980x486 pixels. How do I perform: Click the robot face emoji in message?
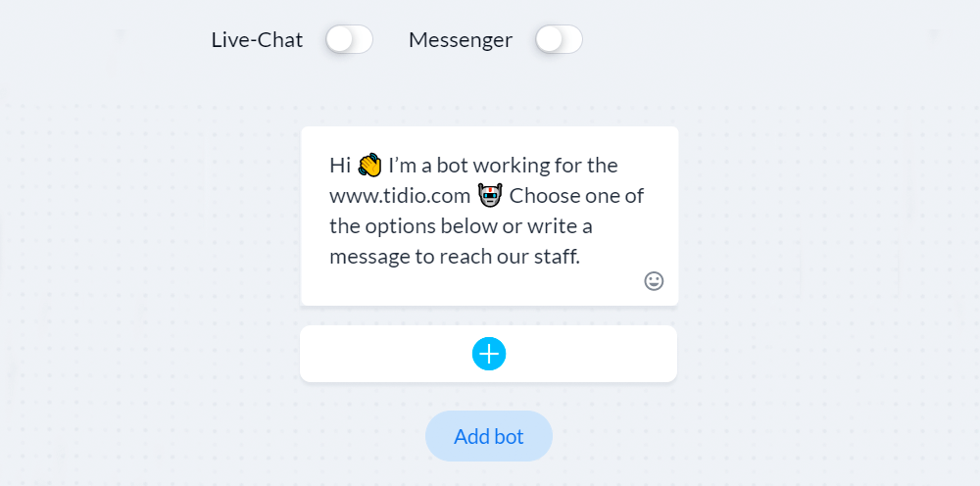click(490, 196)
